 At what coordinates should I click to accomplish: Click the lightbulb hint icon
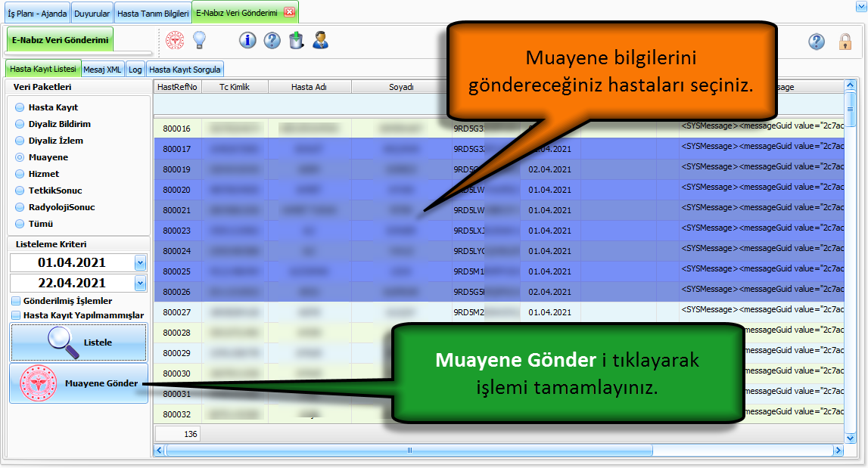pos(199,40)
